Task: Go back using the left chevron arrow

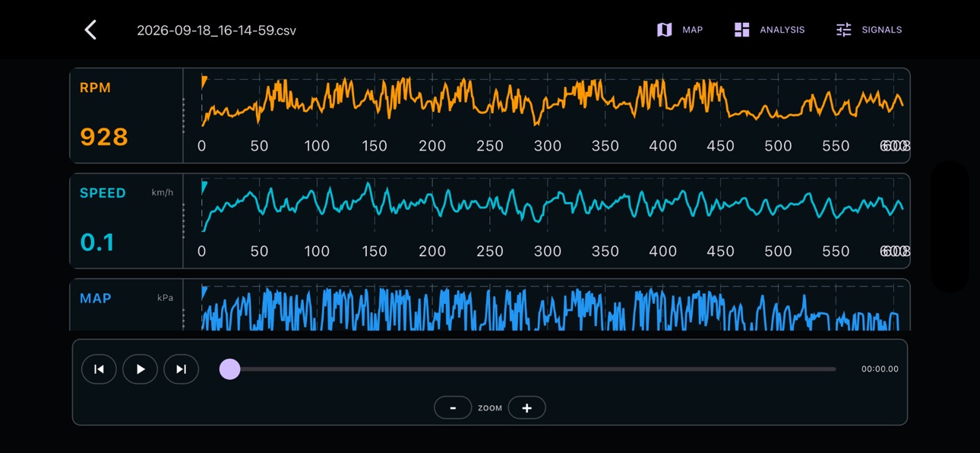Action: pos(90,30)
